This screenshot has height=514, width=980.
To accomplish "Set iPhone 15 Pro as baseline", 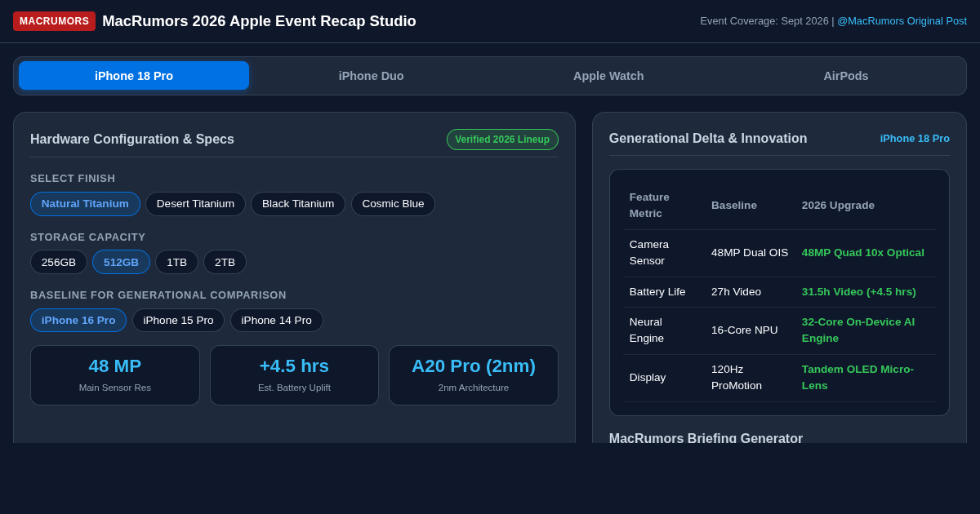I will pyautogui.click(x=178, y=320).
